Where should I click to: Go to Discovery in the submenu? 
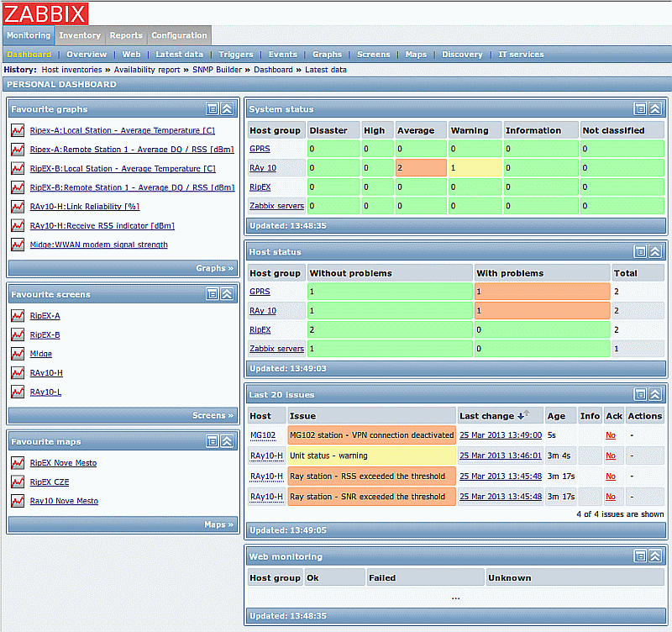coord(462,55)
